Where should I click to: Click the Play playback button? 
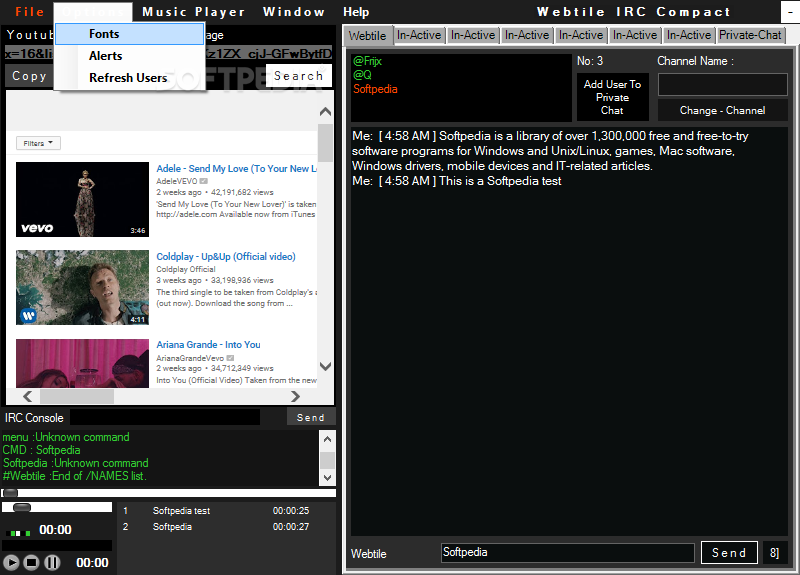11,563
